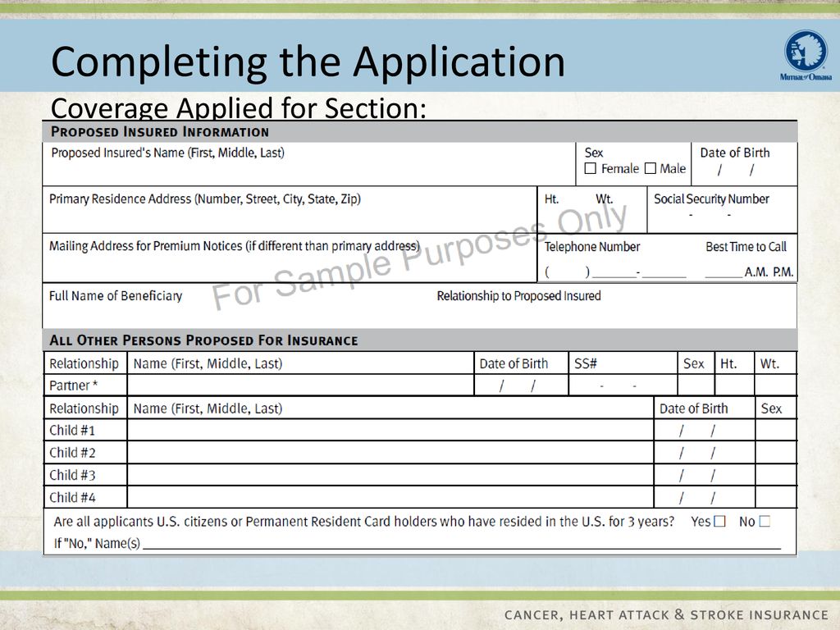
Task: Click the Partner Date of Birth cell
Action: click(x=521, y=386)
